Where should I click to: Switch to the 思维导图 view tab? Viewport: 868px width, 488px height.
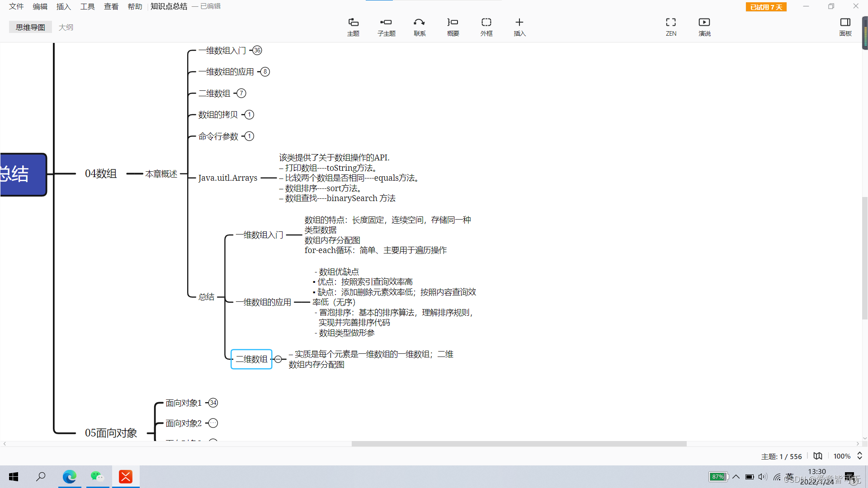(x=30, y=27)
